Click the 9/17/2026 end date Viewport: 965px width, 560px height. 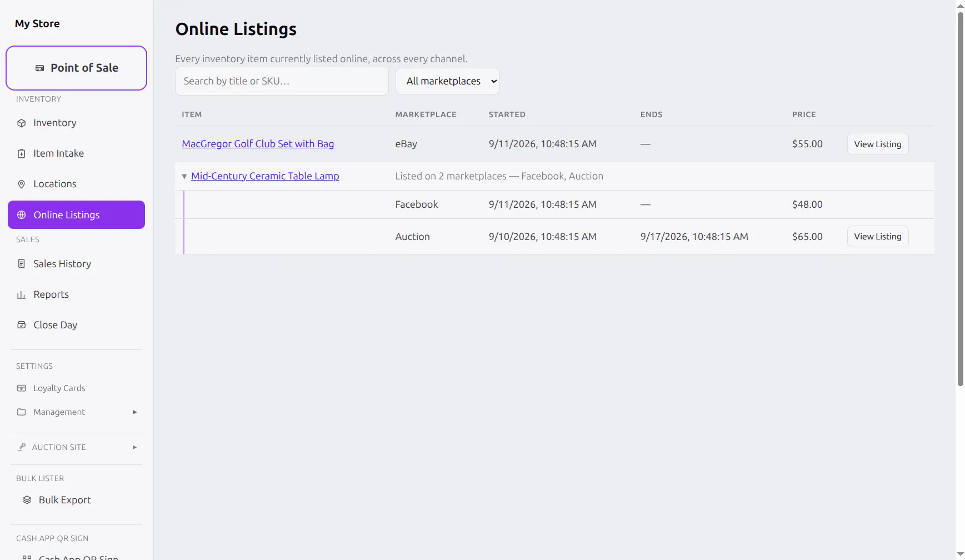pos(694,237)
